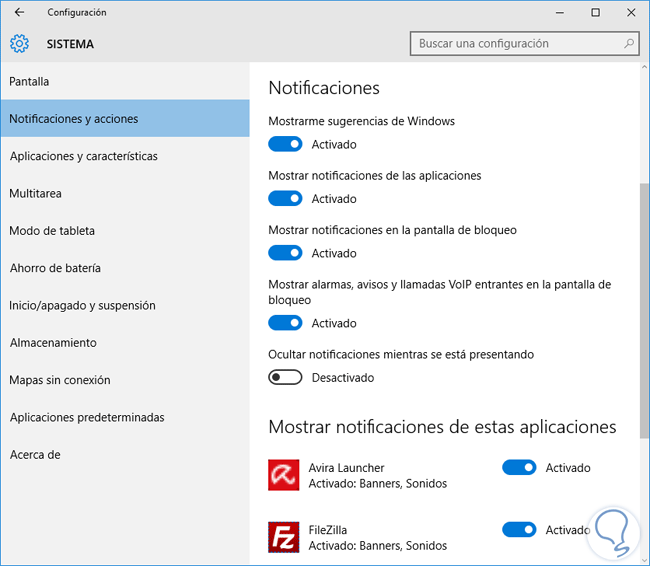Toggle Mostrarme sugerencias de Windows switch
This screenshot has height=566, width=650.
click(x=285, y=144)
